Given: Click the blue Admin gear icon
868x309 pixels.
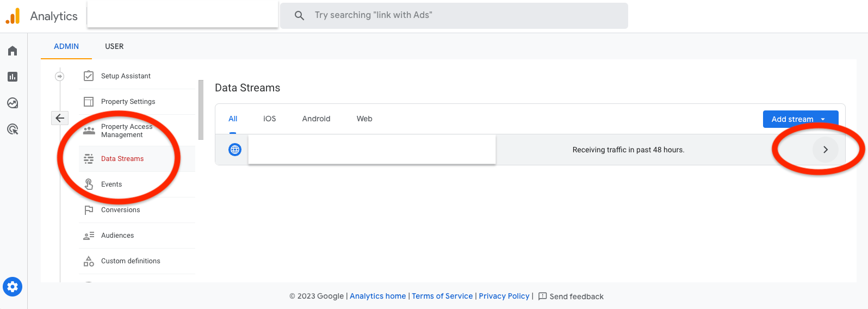Looking at the screenshot, I should click(x=13, y=287).
